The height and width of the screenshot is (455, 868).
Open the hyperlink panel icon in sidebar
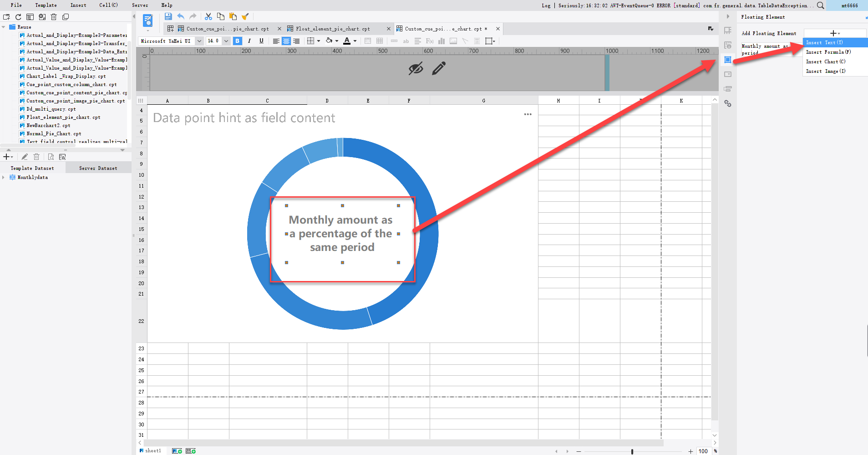tap(728, 103)
